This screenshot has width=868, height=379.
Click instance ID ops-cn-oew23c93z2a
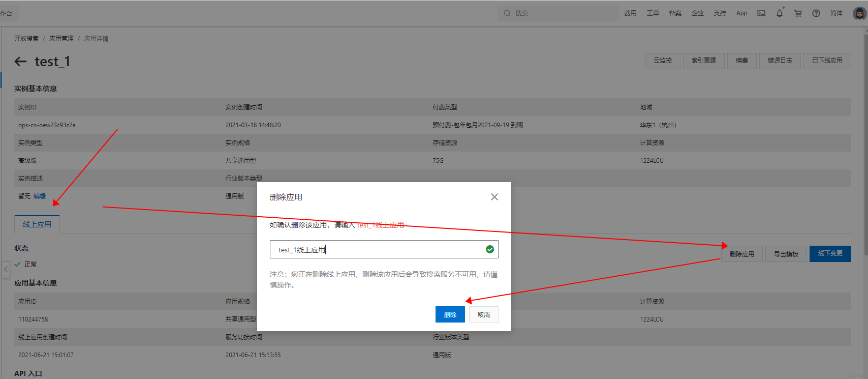[47, 125]
